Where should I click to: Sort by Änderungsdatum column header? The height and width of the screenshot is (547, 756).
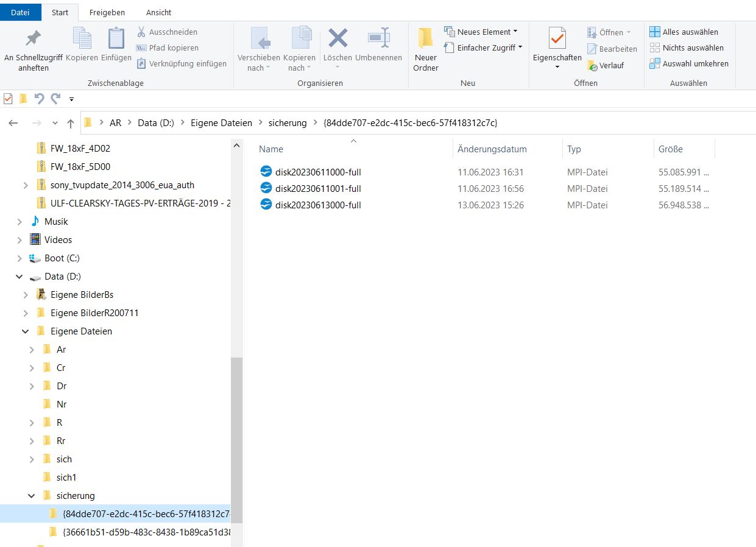click(x=492, y=149)
